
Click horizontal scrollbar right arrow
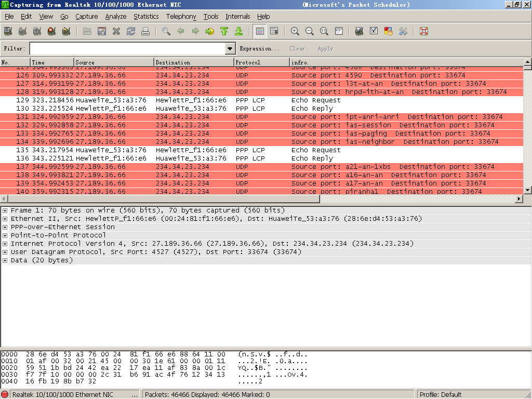[x=519, y=199]
